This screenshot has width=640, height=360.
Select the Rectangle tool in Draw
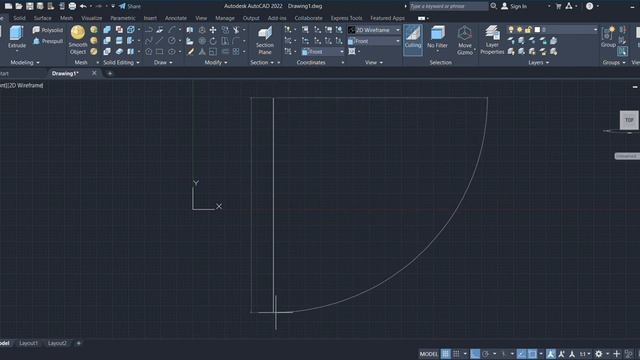[x=160, y=52]
